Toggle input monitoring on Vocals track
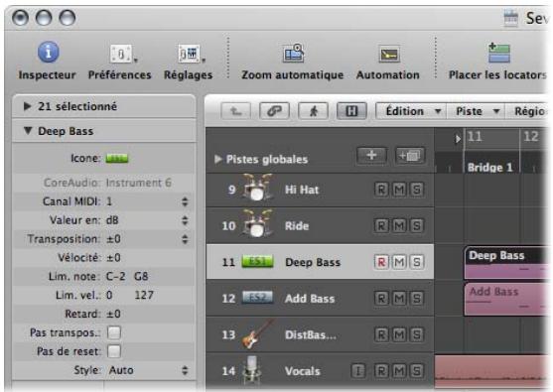This screenshot has width=553, height=392. (x=358, y=371)
